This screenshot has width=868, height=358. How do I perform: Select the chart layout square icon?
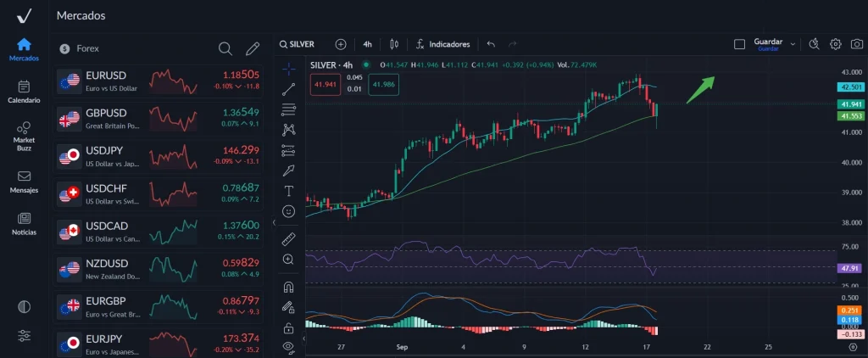[x=739, y=44]
